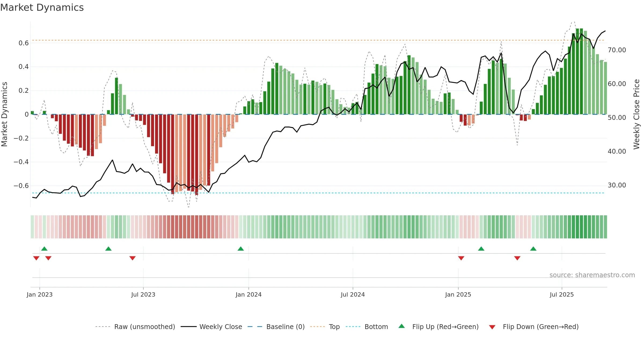Click the 0.6 left axis tick label
The image size is (644, 362).
point(24,43)
